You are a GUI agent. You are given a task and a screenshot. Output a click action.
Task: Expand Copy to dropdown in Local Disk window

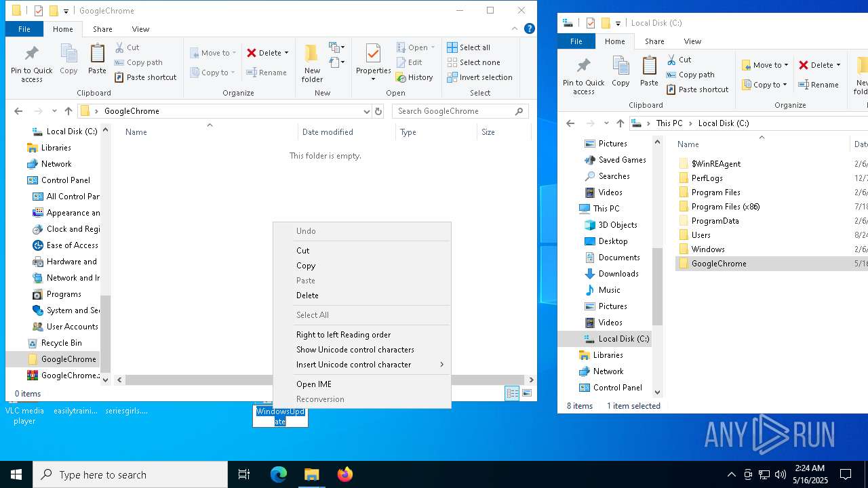point(785,85)
